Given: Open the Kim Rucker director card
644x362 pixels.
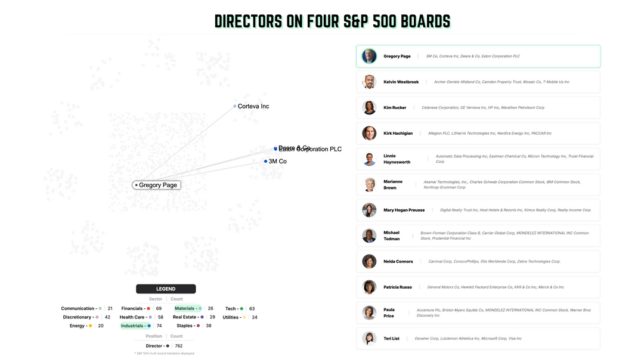Looking at the screenshot, I should tap(478, 107).
